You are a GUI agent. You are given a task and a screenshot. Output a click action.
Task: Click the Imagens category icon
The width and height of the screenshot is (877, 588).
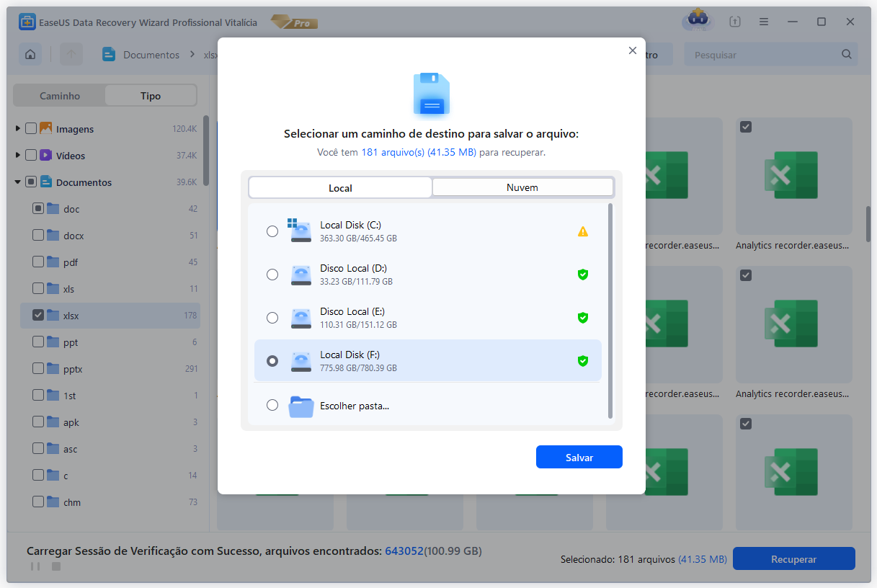(x=46, y=128)
